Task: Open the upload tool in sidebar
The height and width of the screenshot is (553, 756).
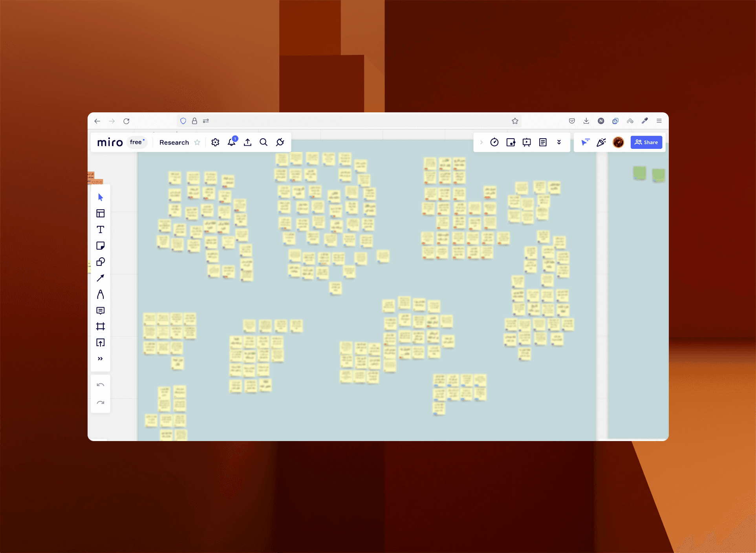Action: (x=101, y=343)
